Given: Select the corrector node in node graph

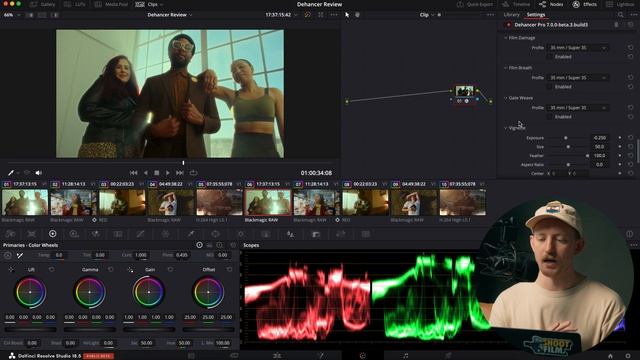Looking at the screenshot, I should 464,92.
